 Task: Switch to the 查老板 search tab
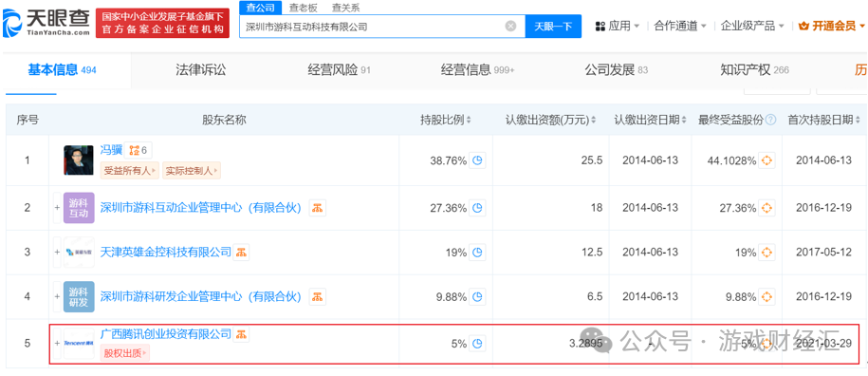coord(304,8)
